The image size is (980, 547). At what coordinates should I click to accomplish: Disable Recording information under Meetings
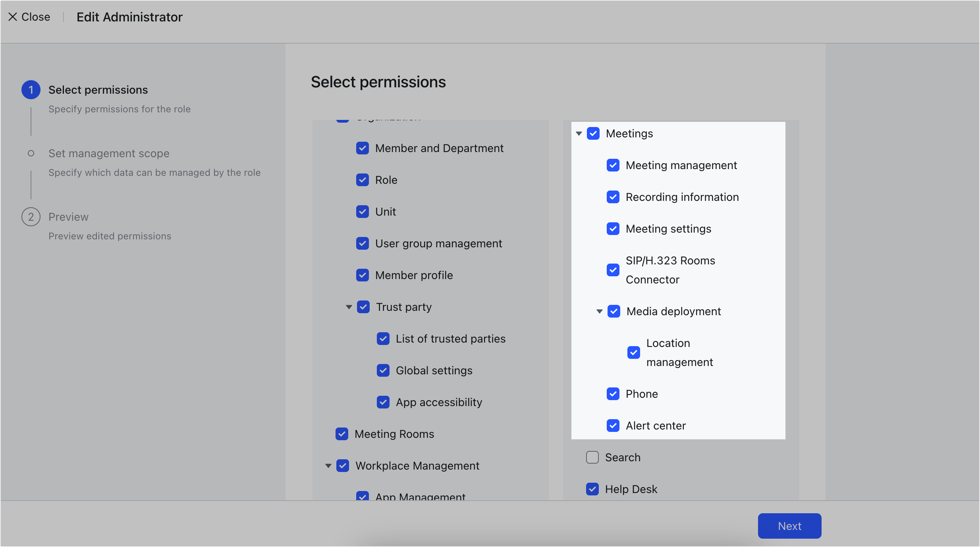click(x=613, y=197)
